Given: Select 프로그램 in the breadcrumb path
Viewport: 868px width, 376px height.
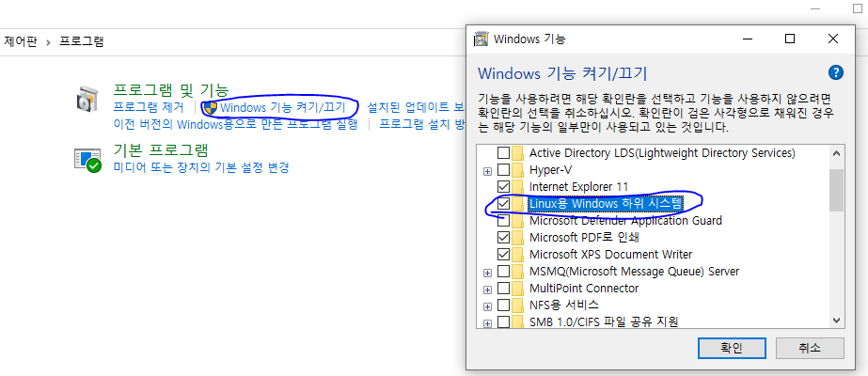Looking at the screenshot, I should [x=81, y=41].
